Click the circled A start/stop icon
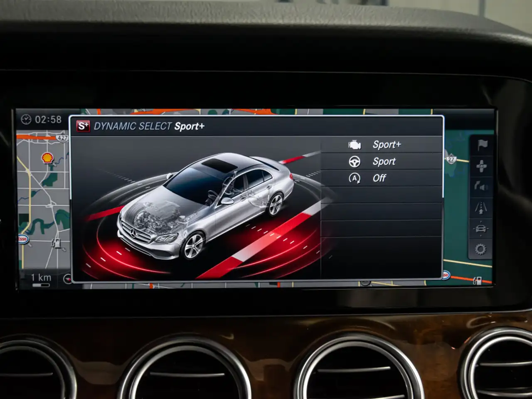The height and width of the screenshot is (399, 532). click(355, 178)
